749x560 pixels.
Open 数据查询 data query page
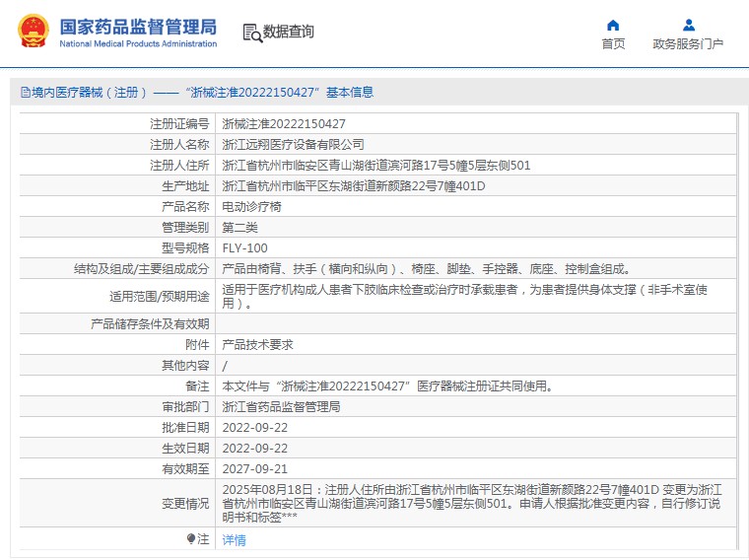point(289,32)
